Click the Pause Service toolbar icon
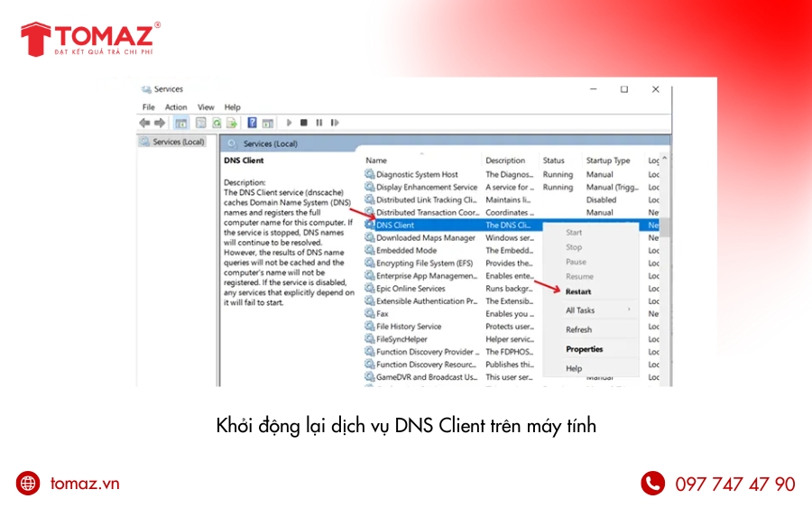Viewport: 812px width, 508px height. (319, 123)
